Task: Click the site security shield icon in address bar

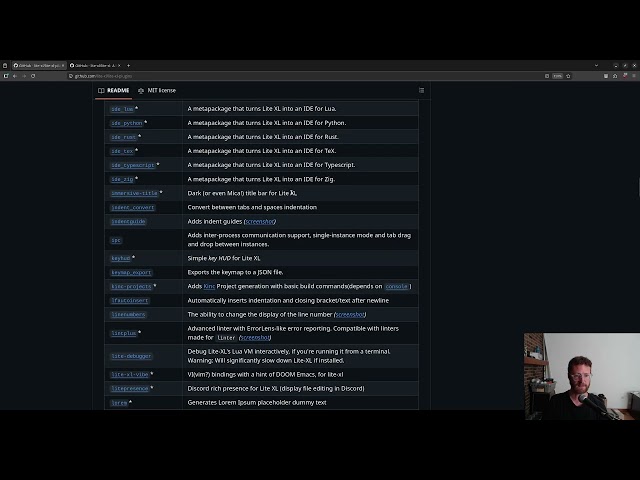Action: (71, 76)
